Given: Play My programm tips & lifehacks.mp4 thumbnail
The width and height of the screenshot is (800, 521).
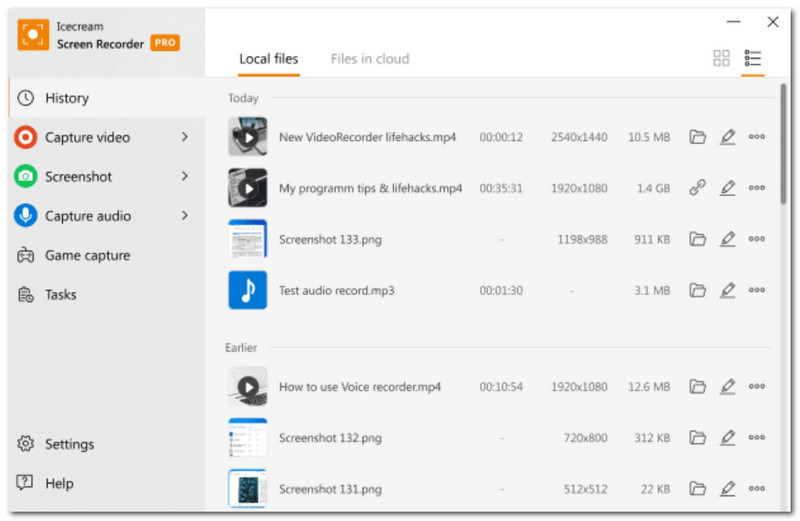Looking at the screenshot, I should 247,188.
